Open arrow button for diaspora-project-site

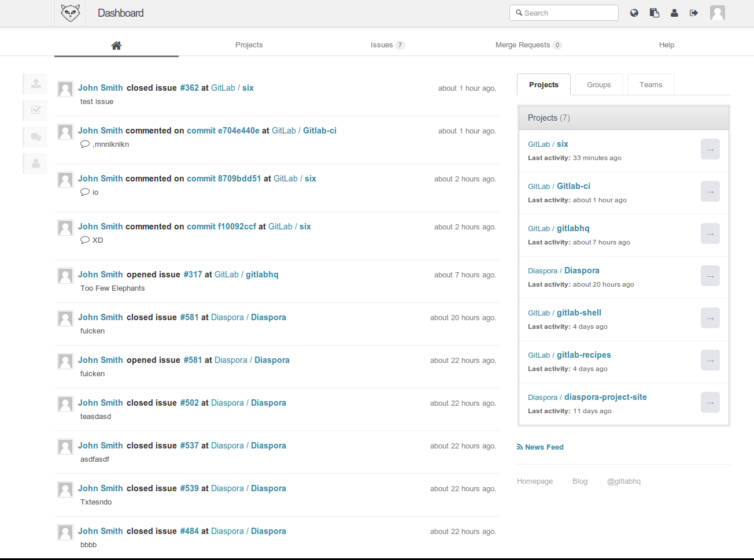[x=710, y=403]
